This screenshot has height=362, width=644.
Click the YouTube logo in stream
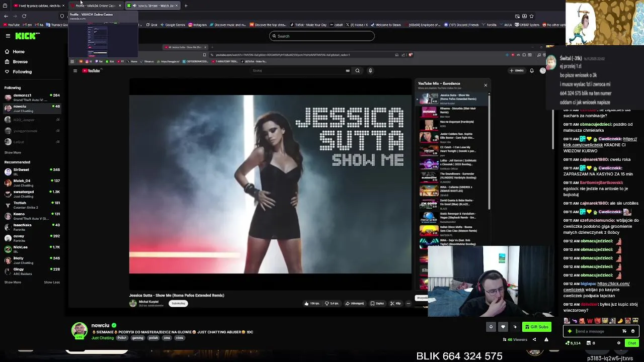coord(92,71)
